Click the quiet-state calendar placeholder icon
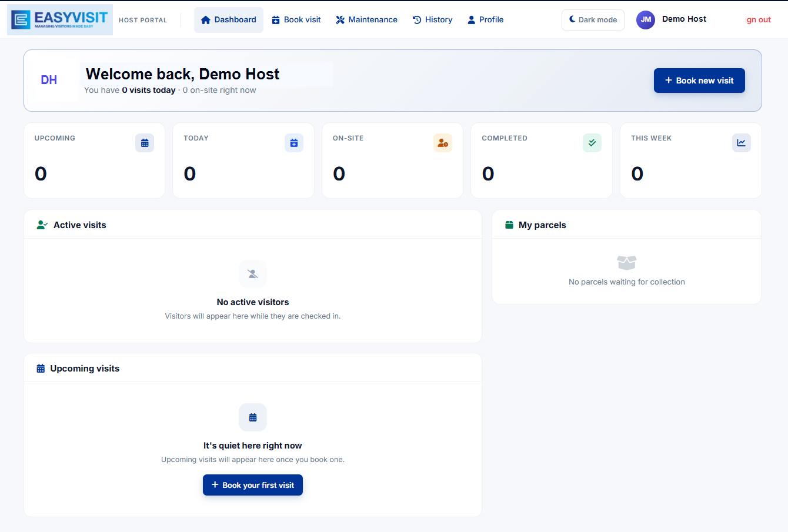 click(x=253, y=417)
